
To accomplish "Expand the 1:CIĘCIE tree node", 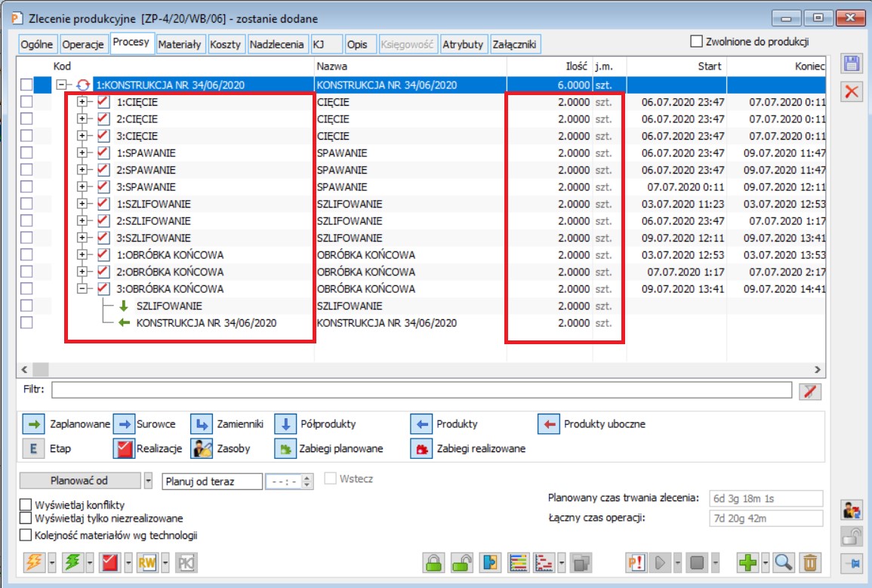I will coord(82,102).
